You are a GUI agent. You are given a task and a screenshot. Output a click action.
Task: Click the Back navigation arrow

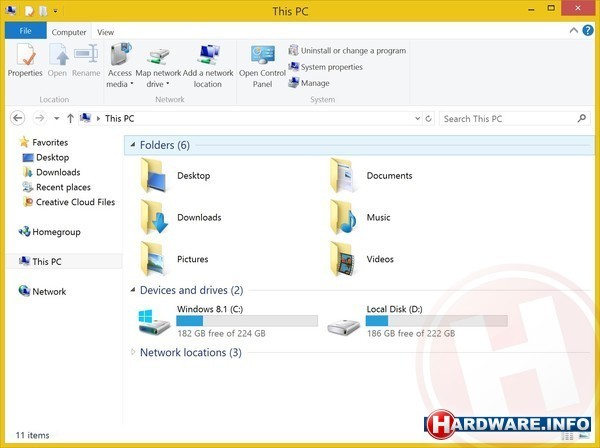pos(18,118)
